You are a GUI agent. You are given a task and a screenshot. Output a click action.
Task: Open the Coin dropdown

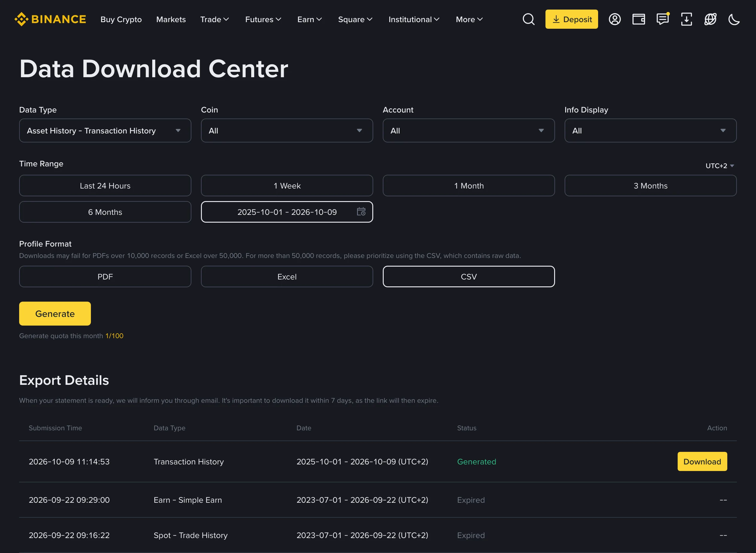287,130
